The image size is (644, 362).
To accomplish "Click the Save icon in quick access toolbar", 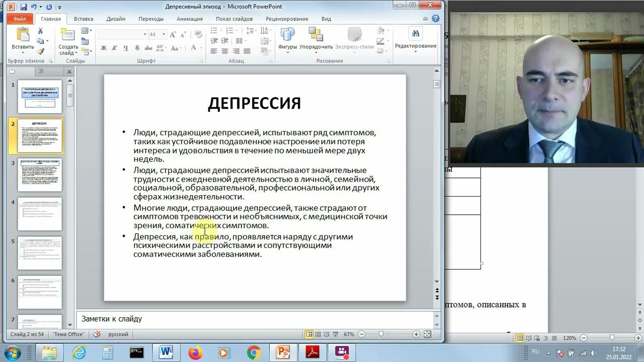I will point(24,7).
